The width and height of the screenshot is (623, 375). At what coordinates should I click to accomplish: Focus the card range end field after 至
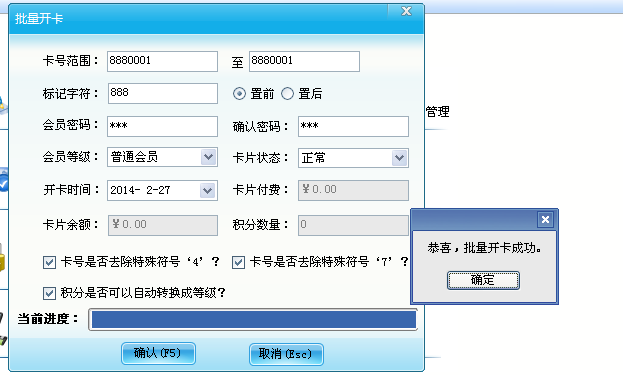(304, 61)
